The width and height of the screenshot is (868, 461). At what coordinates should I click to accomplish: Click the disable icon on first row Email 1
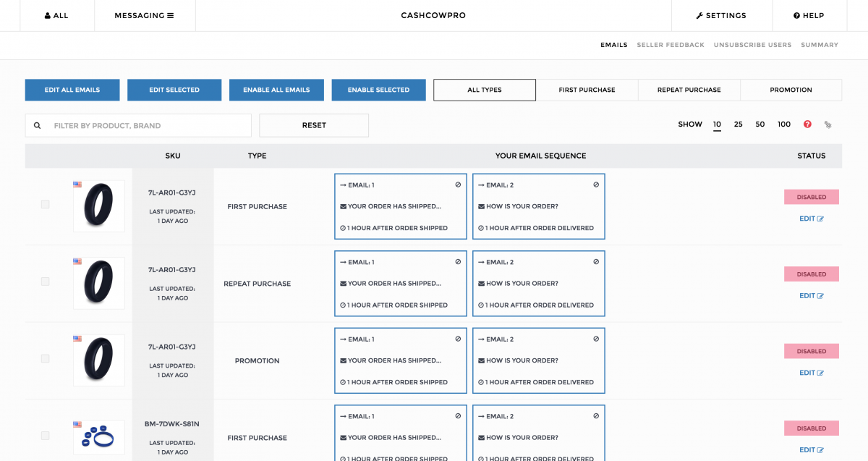tap(458, 185)
